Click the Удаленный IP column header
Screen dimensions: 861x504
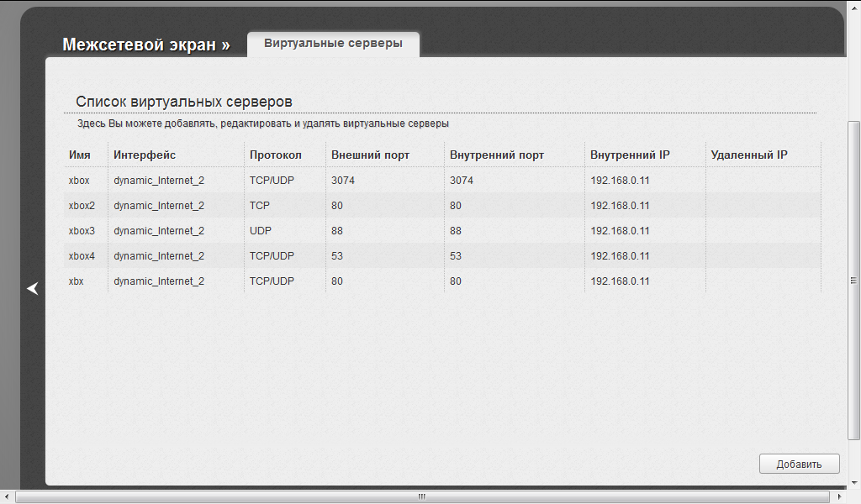[x=749, y=155]
